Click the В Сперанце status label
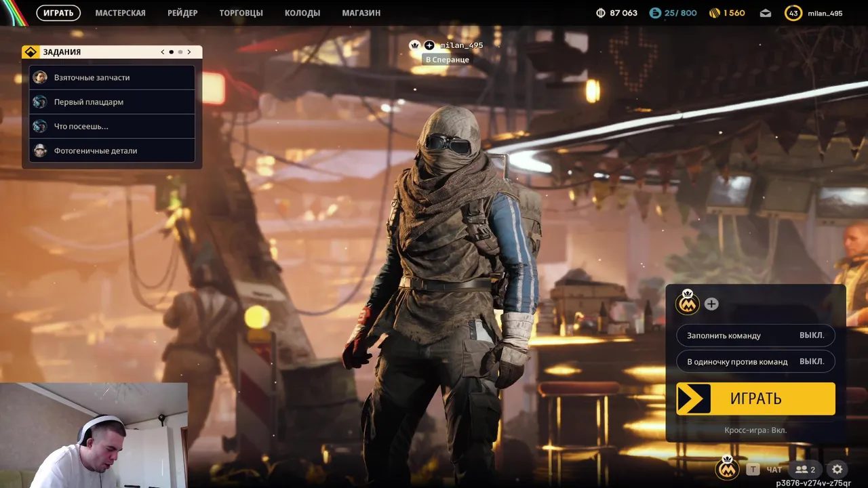The height and width of the screenshot is (488, 868). (x=447, y=60)
